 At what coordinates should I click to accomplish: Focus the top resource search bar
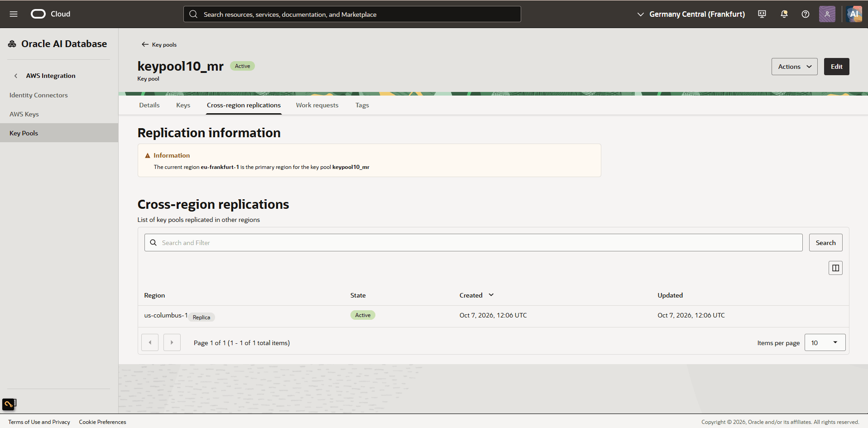pyautogui.click(x=352, y=14)
